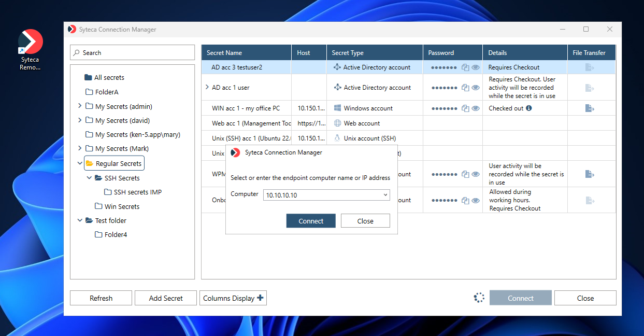Click file transfer icon in WPM row

590,174
